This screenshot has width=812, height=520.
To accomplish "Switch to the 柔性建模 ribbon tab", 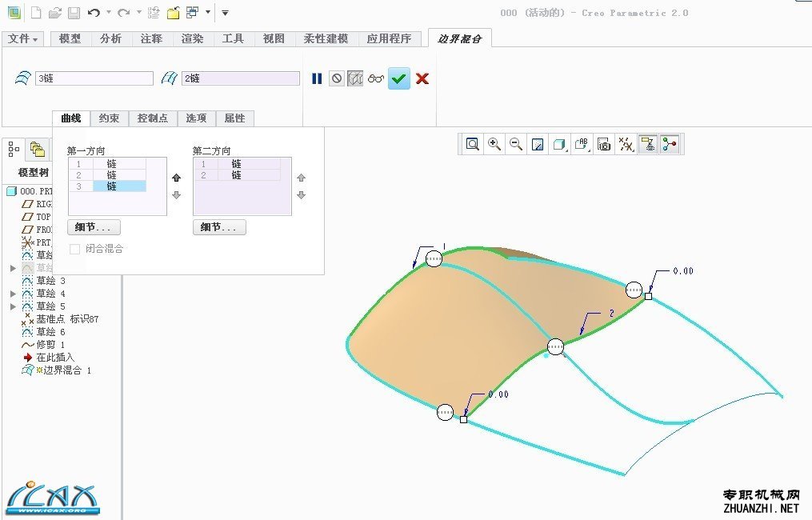I will click(326, 38).
